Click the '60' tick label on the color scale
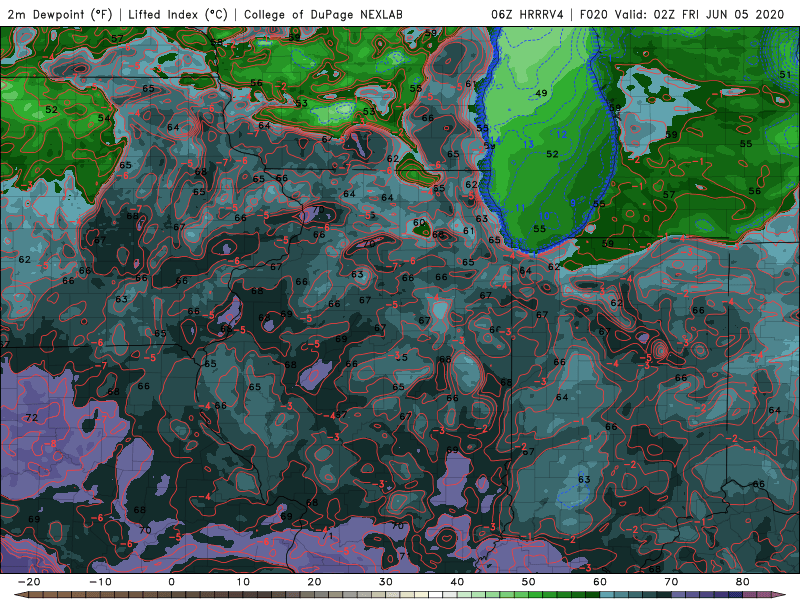This screenshot has width=800, height=600. (x=600, y=582)
